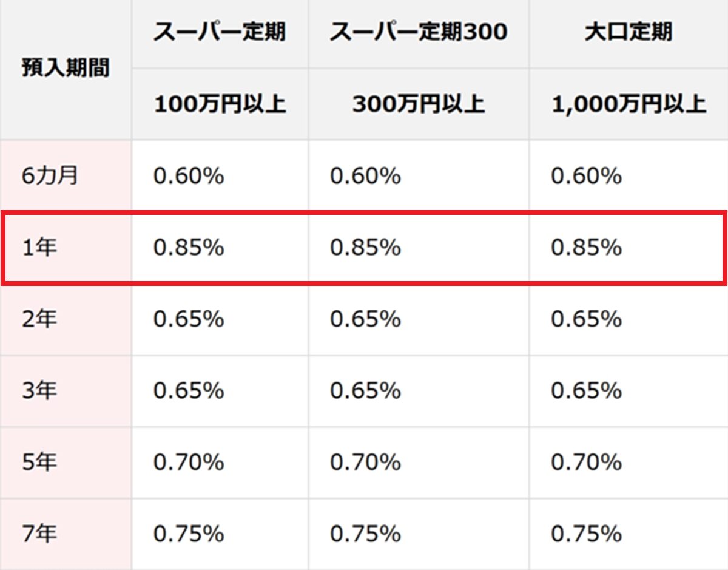Click the 2年 rate under スーパー定期300

click(x=365, y=319)
